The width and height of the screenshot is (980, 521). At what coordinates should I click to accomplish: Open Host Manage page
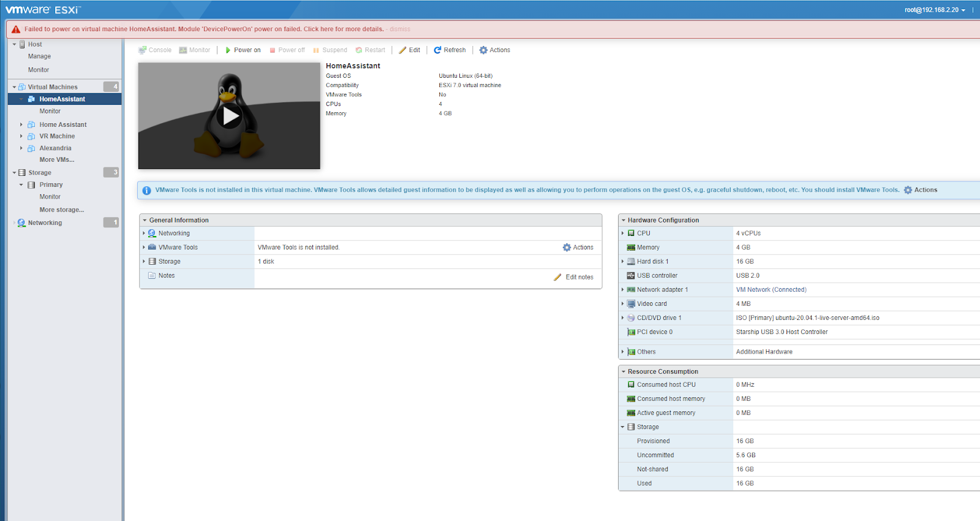pos(39,56)
